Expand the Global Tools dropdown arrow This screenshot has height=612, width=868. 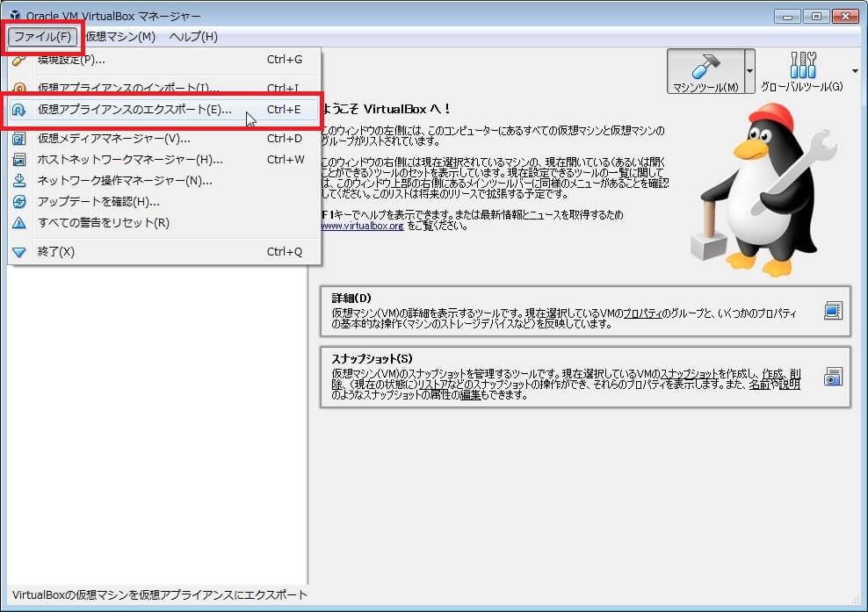click(855, 71)
